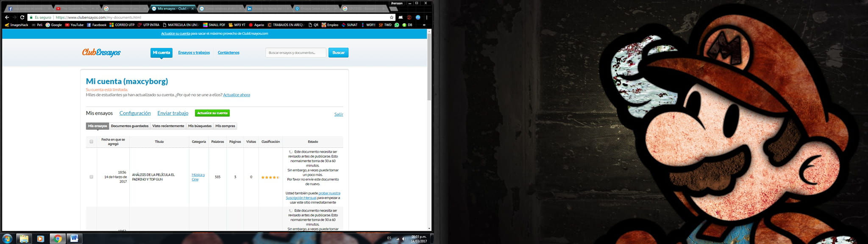868x244 pixels.
Task: Switch to the LinkedIn browser tab
Action: (x=267, y=8)
